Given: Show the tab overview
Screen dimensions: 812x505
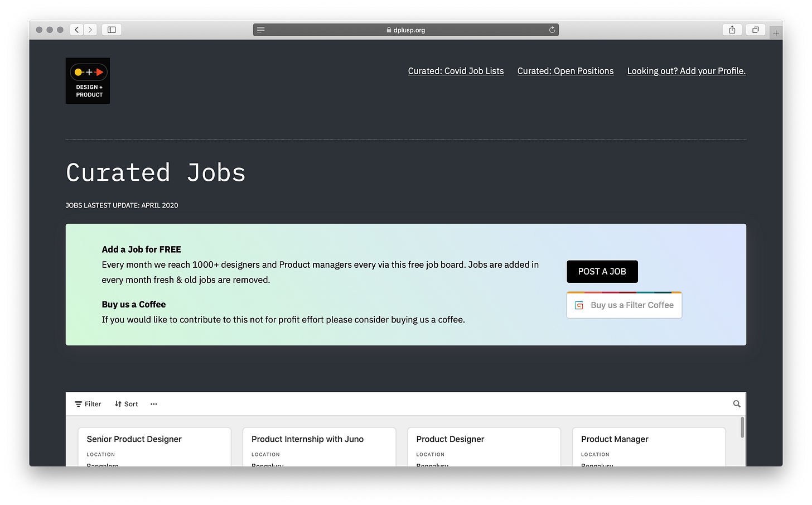Looking at the screenshot, I should pos(755,30).
